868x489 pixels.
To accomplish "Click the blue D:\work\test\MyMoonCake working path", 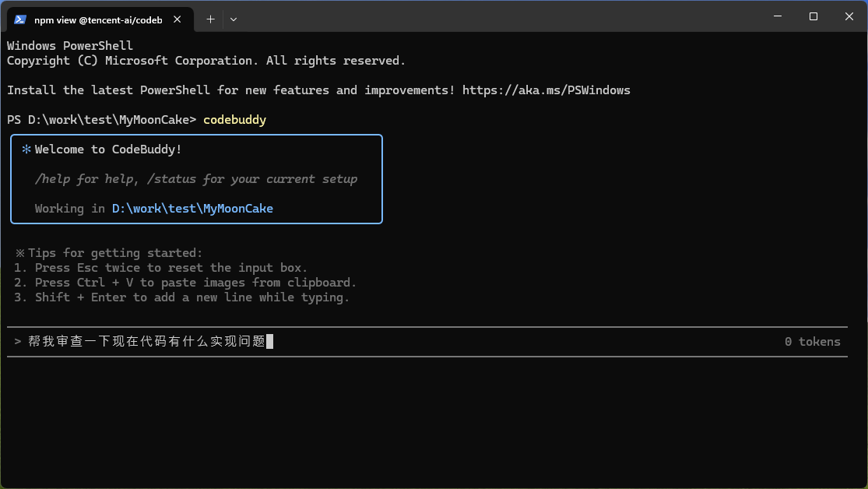I will [x=192, y=209].
